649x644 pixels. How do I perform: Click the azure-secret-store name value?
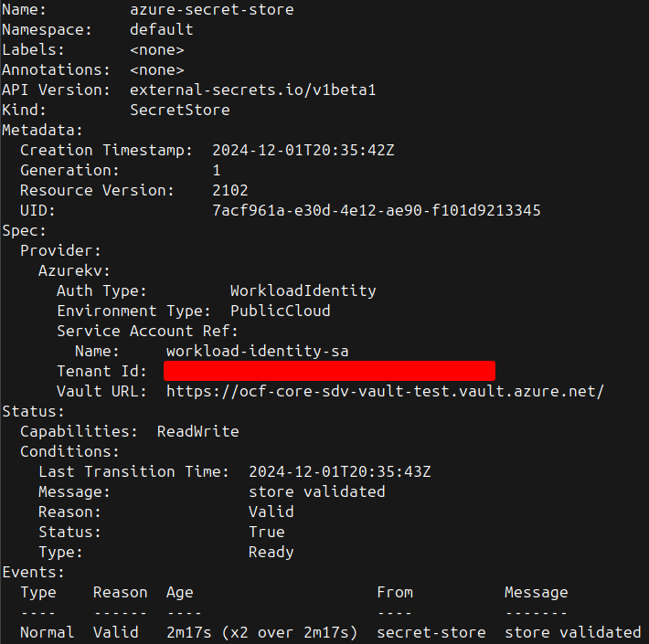tap(212, 10)
